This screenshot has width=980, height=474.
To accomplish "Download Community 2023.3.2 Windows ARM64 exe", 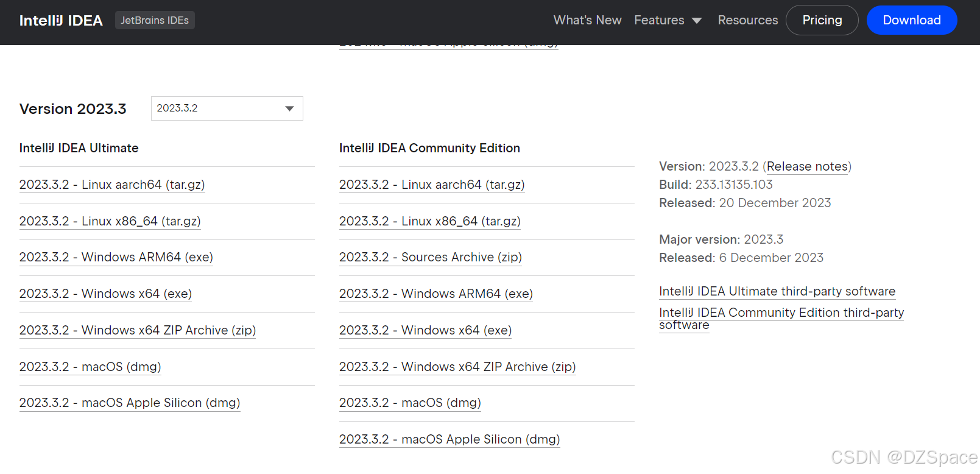I will tap(436, 294).
